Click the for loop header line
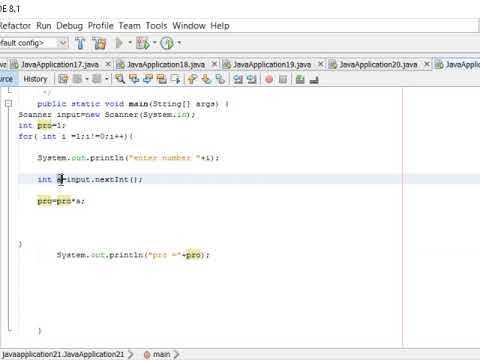The height and width of the screenshot is (360, 480). click(76, 136)
